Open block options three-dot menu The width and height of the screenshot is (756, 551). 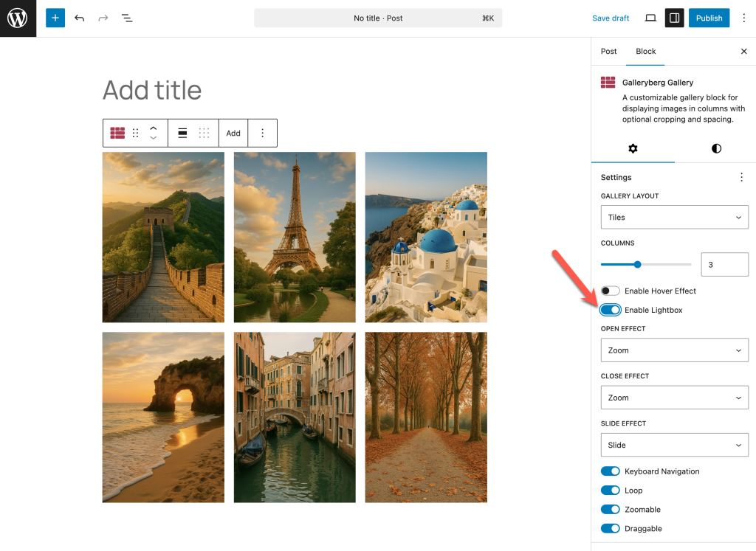tap(262, 133)
